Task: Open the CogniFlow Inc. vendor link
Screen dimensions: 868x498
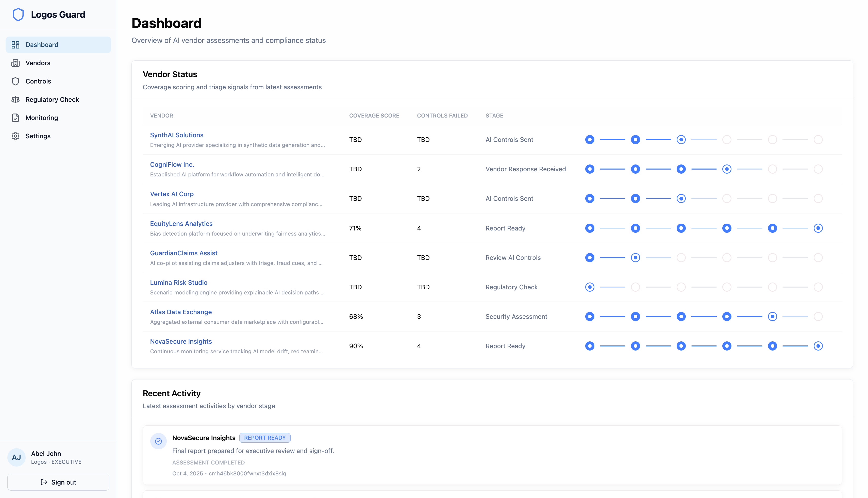Action: coord(172,164)
